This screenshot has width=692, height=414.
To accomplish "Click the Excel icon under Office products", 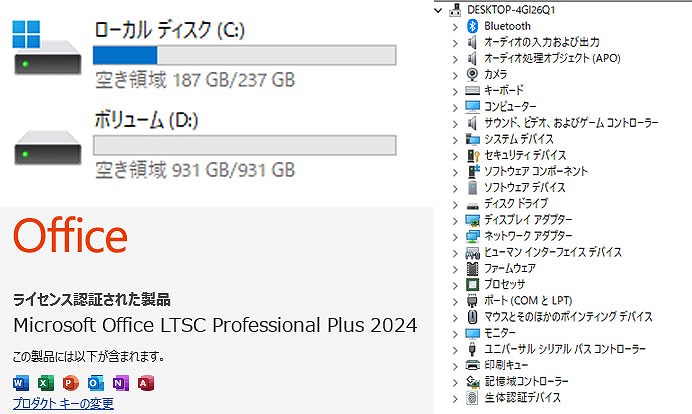I will click(45, 384).
